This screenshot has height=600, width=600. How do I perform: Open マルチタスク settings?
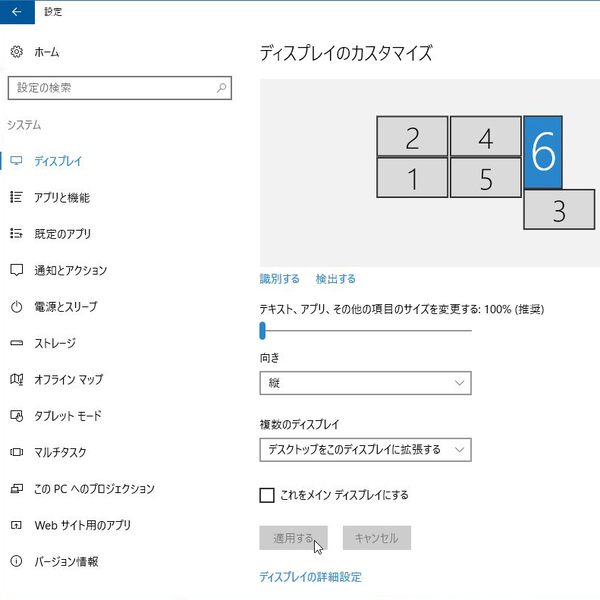tap(60, 452)
